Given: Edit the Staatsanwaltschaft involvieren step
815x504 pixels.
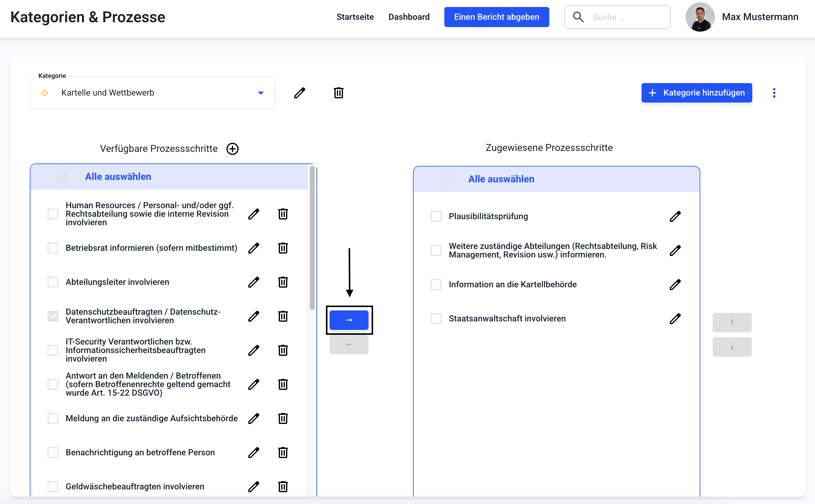Looking at the screenshot, I should pos(675,319).
